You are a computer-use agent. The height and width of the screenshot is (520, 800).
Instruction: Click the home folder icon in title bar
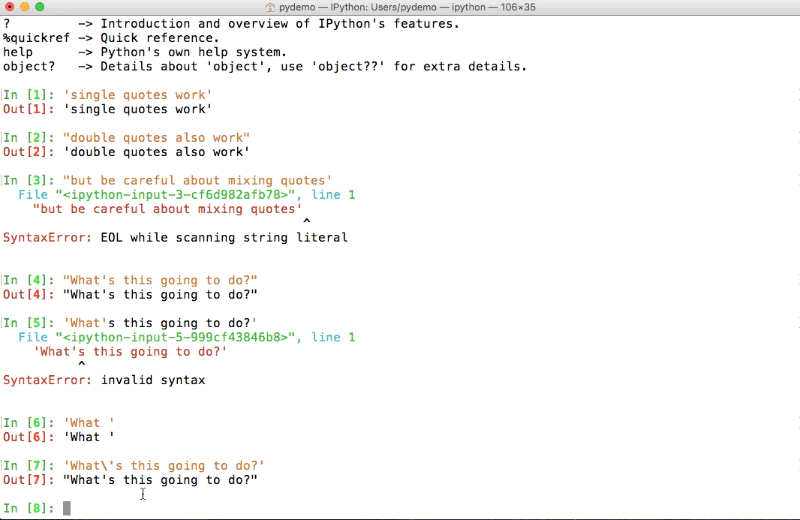coord(270,7)
